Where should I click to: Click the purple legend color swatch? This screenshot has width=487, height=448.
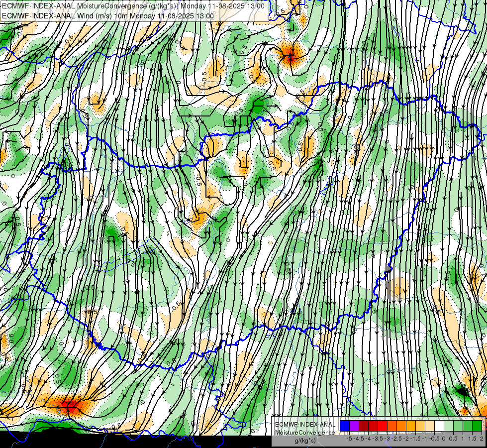(354, 426)
